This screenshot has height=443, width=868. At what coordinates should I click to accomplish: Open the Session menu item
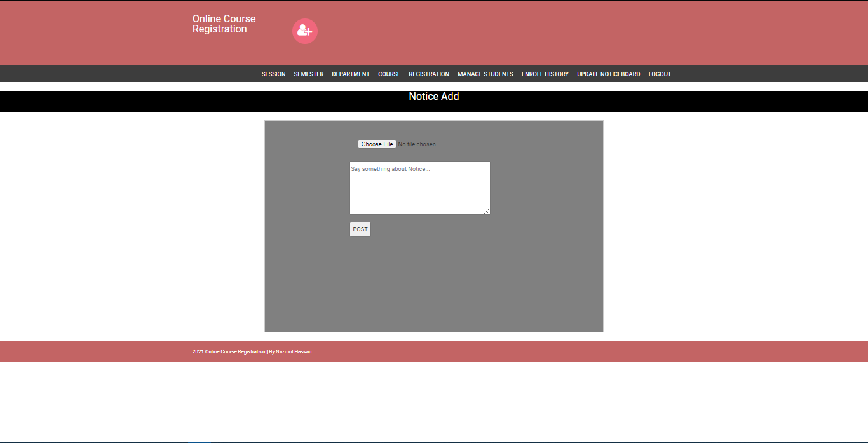[273, 74]
